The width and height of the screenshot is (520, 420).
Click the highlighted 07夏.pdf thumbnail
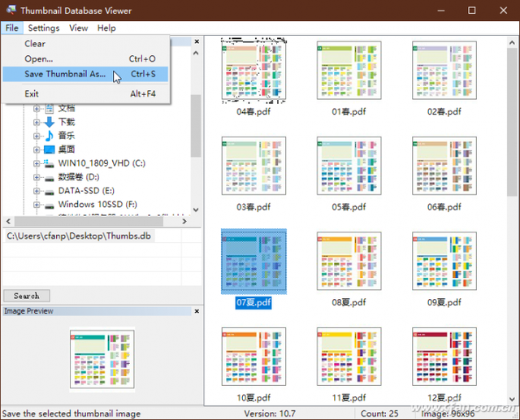253,262
